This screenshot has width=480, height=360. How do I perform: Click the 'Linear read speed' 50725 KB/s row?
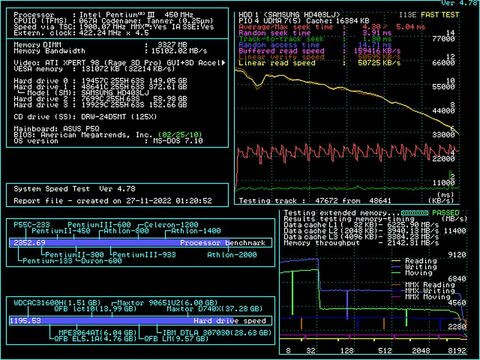point(319,63)
